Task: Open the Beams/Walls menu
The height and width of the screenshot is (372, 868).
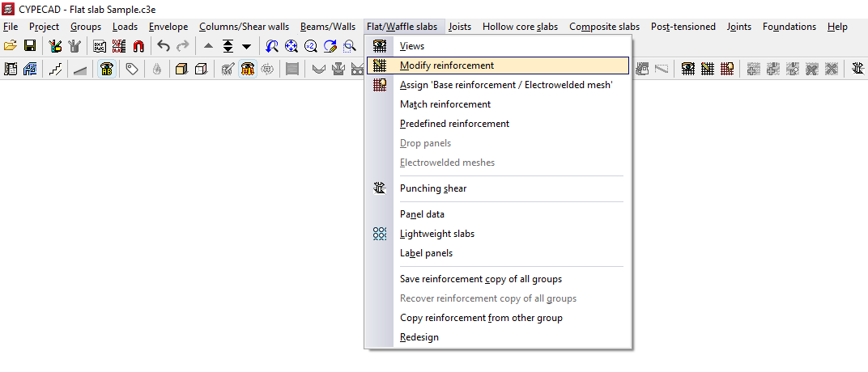Action: tap(328, 27)
